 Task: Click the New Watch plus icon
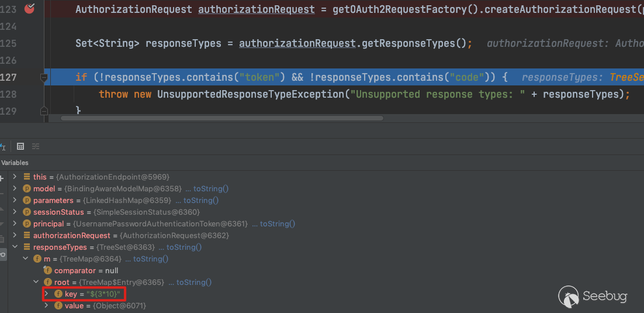2,178
